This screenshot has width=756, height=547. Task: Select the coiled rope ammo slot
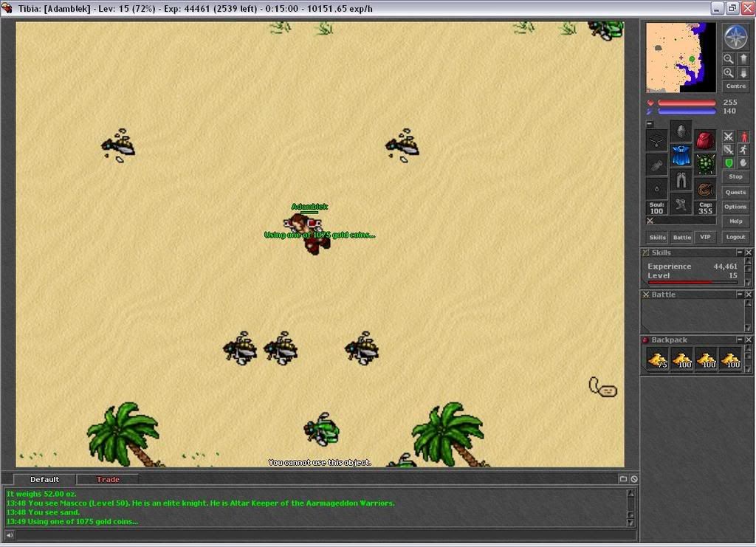[705, 189]
